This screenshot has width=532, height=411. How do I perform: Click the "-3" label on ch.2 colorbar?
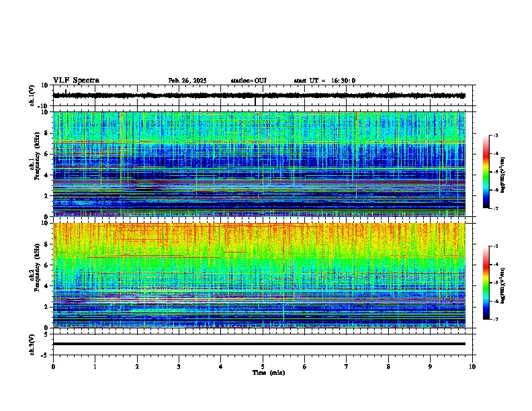496,246
